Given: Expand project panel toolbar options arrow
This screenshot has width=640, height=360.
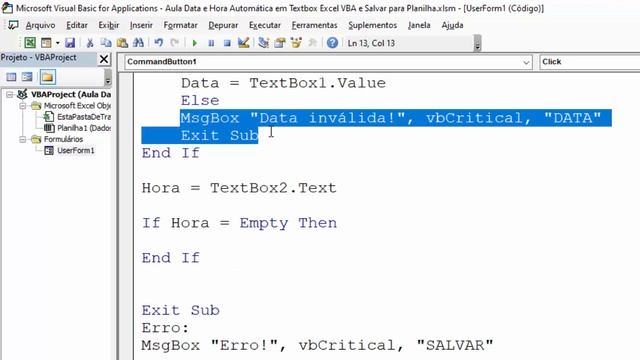Looking at the screenshot, I should pos(107,77).
